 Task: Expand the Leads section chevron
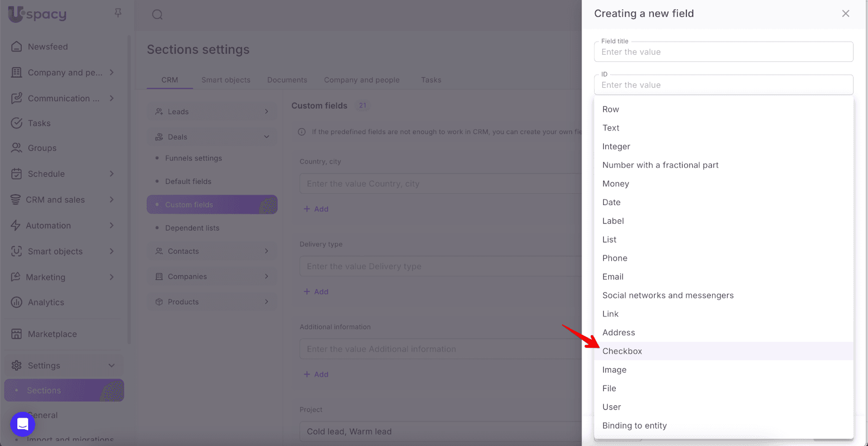266,112
